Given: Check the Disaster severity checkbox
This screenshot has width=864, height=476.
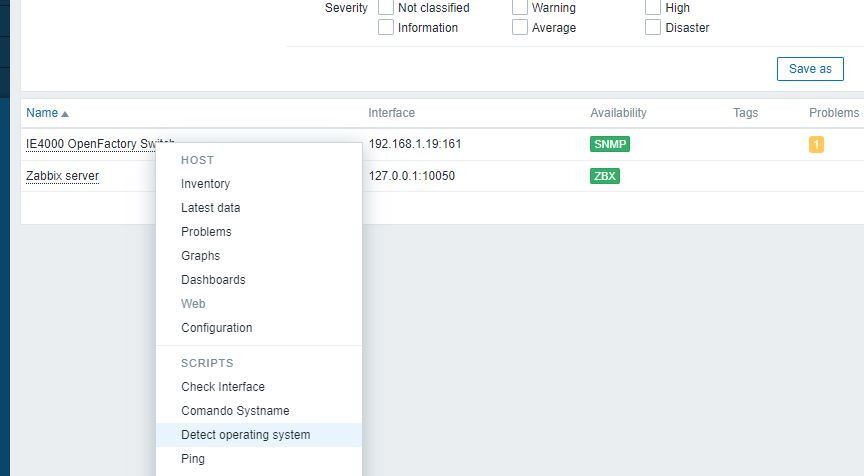Looking at the screenshot, I should (x=654, y=28).
